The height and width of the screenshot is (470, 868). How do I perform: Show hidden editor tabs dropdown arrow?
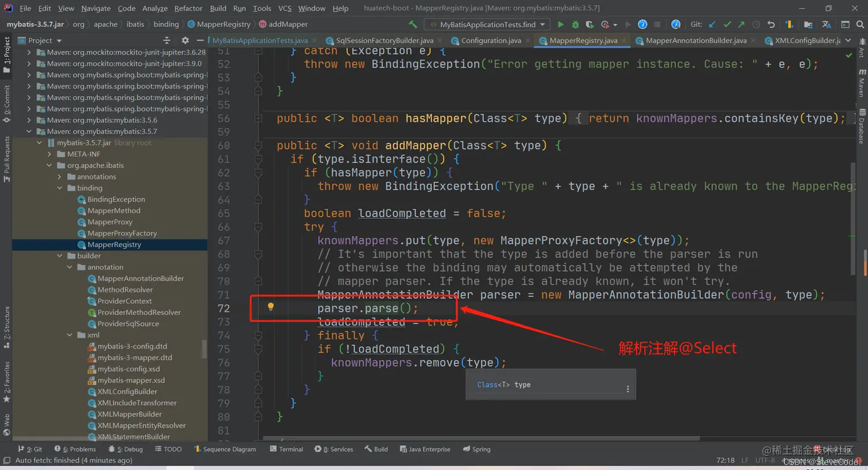(848, 40)
